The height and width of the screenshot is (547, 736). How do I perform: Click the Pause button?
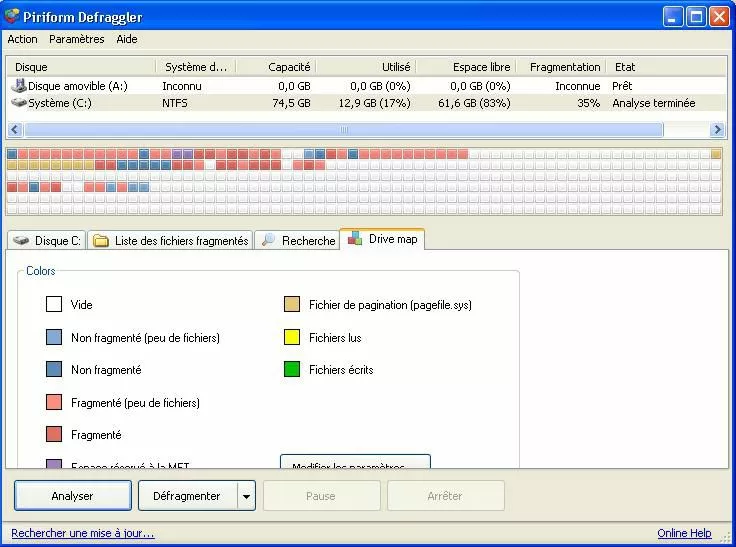[x=322, y=495]
